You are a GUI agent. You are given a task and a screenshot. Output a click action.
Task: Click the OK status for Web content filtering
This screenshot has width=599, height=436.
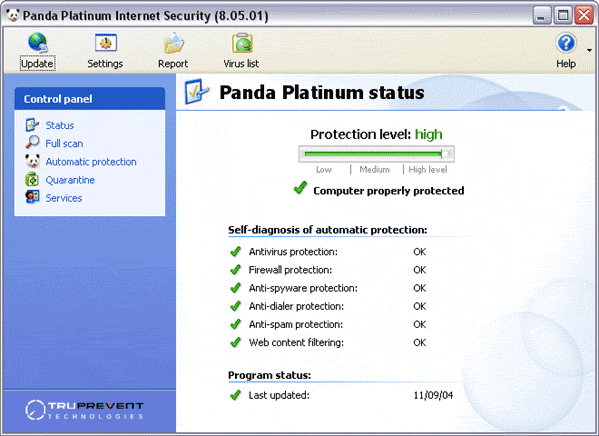pos(419,343)
